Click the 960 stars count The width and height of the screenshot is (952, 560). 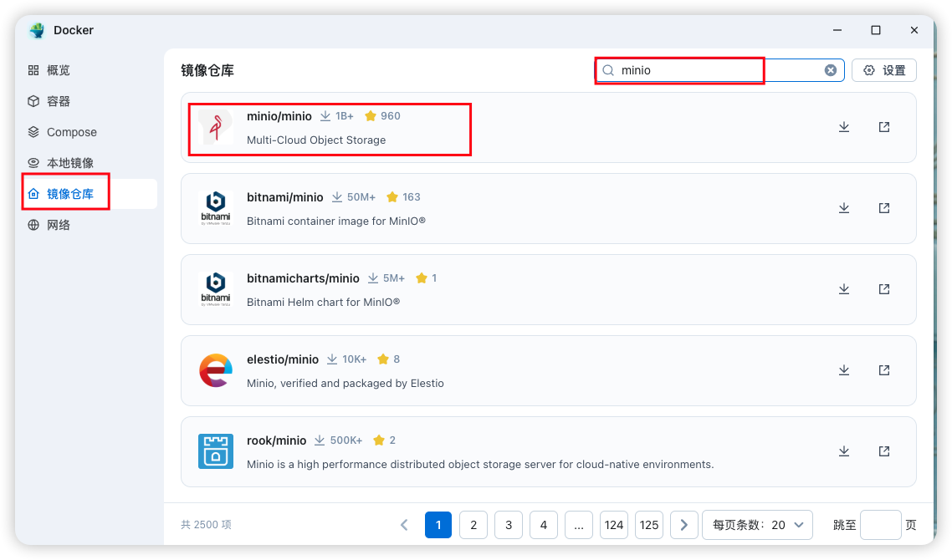391,116
